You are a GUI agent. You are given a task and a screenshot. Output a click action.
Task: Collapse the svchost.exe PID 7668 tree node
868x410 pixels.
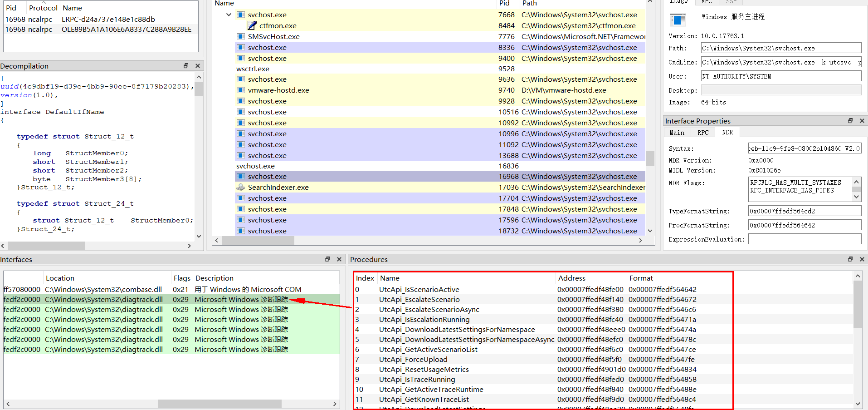click(x=229, y=15)
